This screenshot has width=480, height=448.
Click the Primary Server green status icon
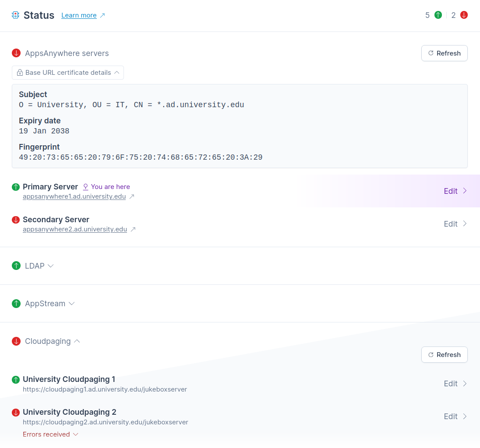[16, 187]
